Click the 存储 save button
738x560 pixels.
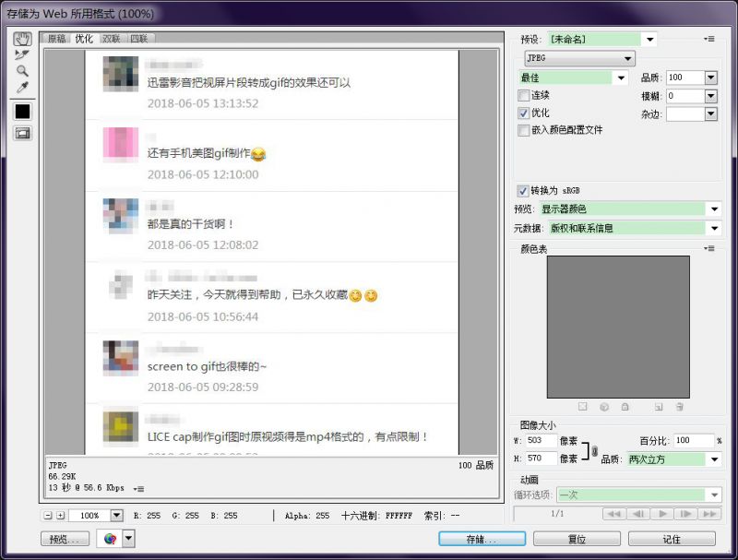482,539
